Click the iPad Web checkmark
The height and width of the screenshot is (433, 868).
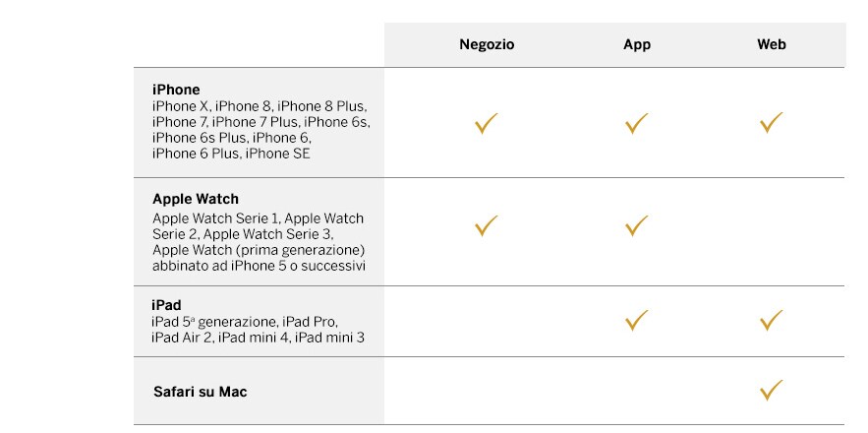pyautogui.click(x=771, y=320)
